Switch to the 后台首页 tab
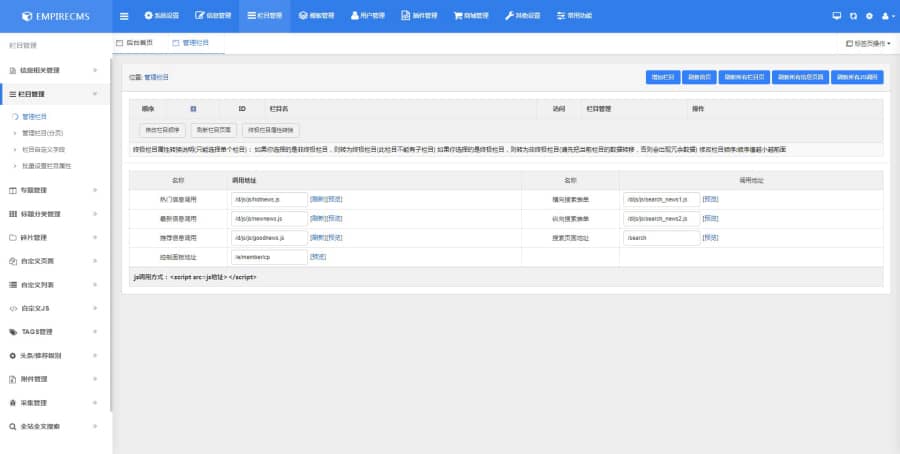The height and width of the screenshot is (454, 900). tap(135, 43)
